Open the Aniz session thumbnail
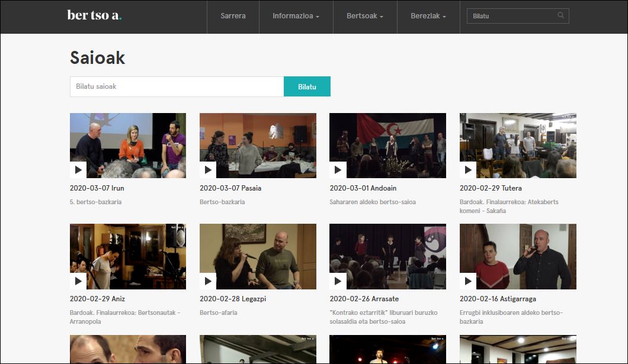628x364 pixels. pyautogui.click(x=128, y=256)
